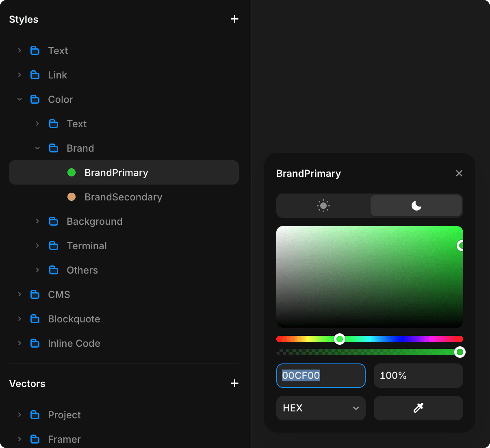The height and width of the screenshot is (448, 490).
Task: Collapse the Brand folder
Action: tap(37, 148)
